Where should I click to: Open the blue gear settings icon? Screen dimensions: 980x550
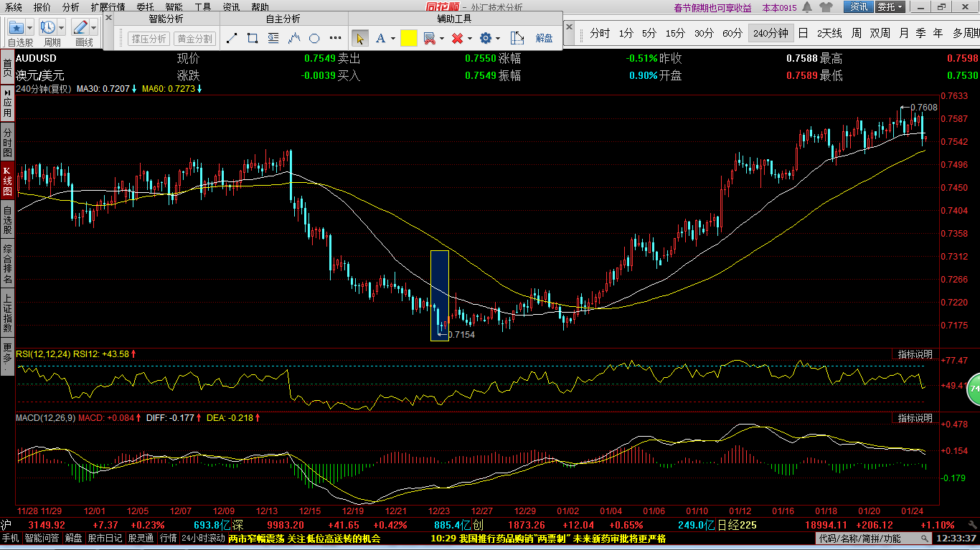coord(486,38)
